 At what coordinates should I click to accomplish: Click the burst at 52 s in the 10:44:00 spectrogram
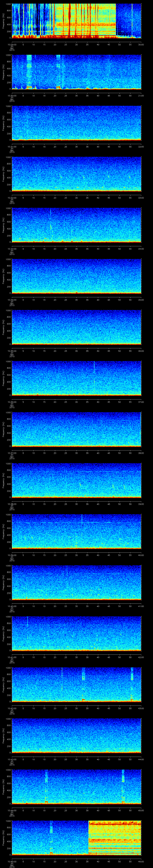click(123, 786)
